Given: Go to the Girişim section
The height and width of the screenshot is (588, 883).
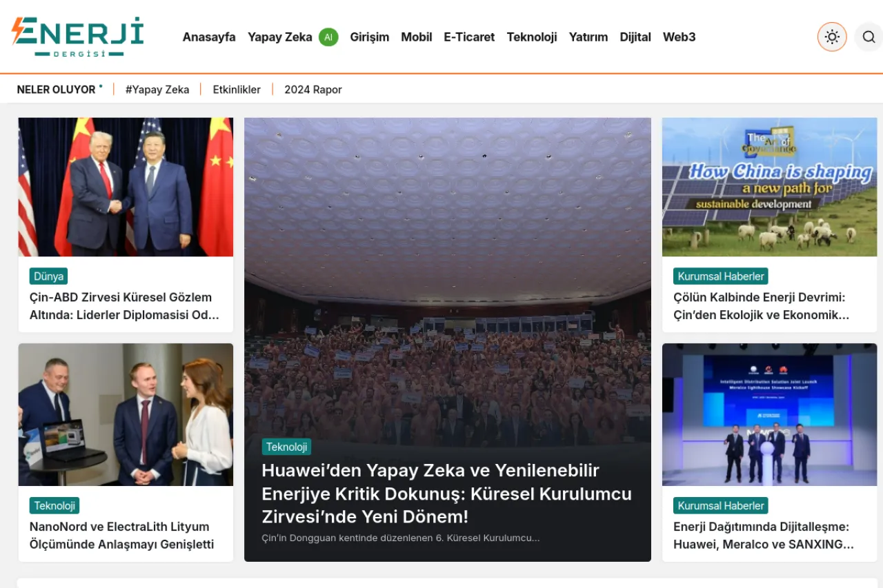Looking at the screenshot, I should pyautogui.click(x=369, y=37).
